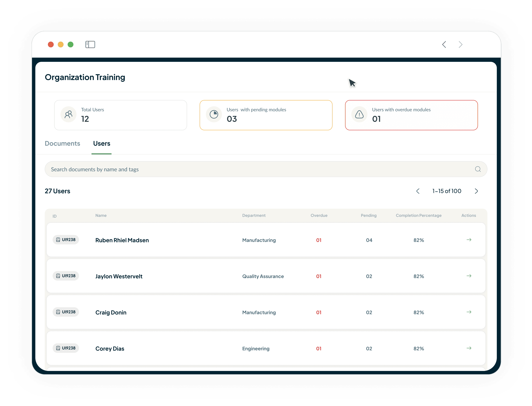
Task: Click Craig Donin's action arrow
Action: point(469,312)
